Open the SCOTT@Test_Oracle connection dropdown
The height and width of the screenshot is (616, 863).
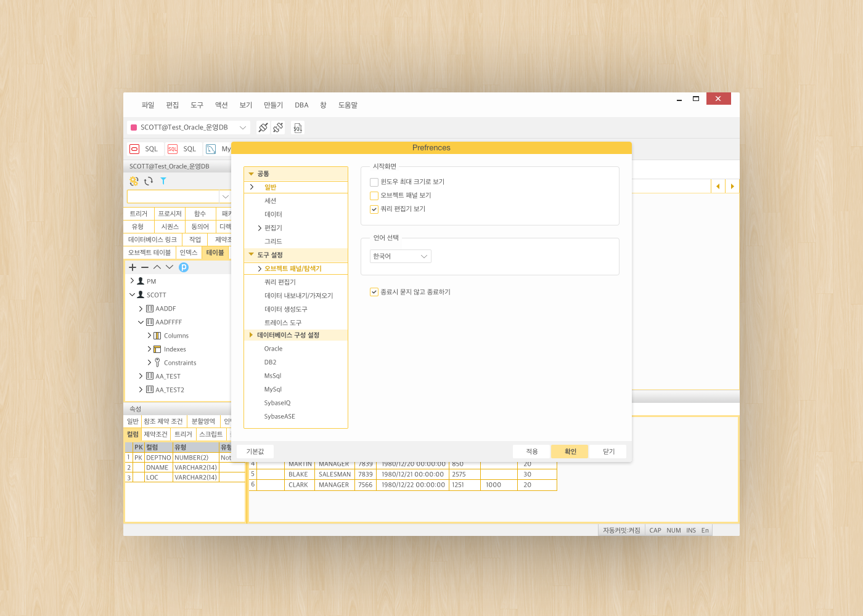coord(189,128)
